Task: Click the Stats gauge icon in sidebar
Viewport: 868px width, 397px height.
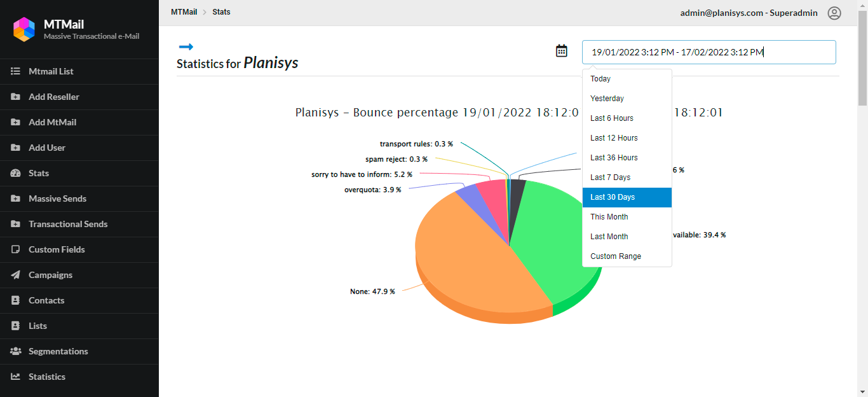Action: click(x=16, y=173)
